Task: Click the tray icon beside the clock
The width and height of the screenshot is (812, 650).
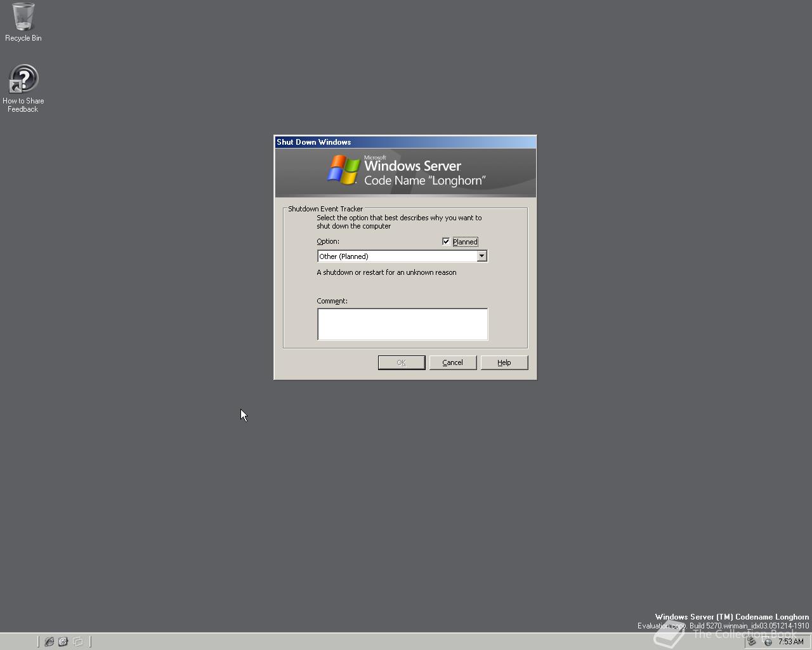Action: 768,642
